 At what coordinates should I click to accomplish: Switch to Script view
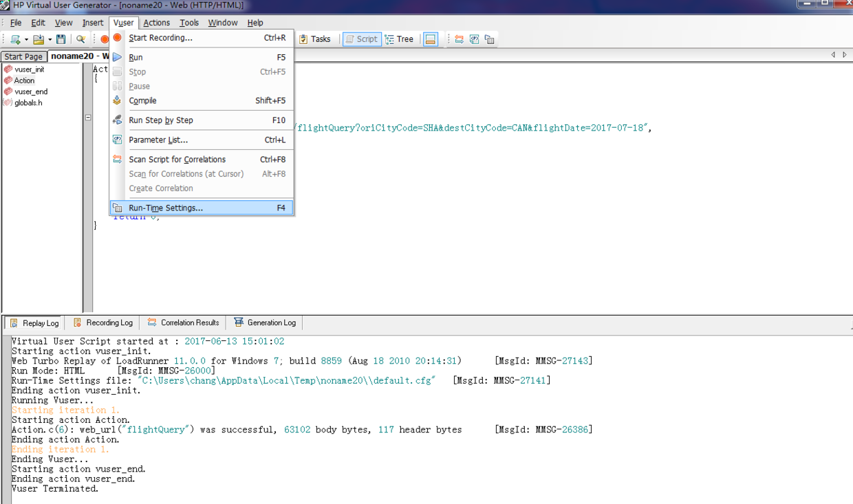pyautogui.click(x=361, y=39)
